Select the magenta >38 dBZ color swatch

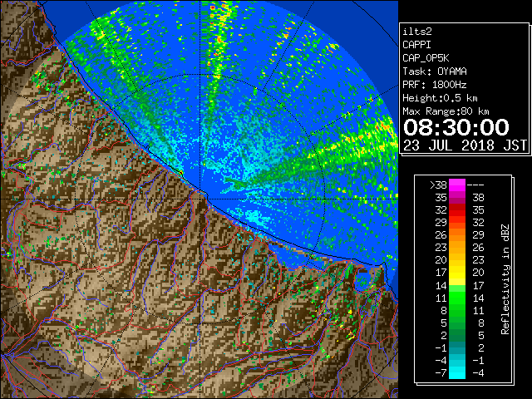[457, 185]
